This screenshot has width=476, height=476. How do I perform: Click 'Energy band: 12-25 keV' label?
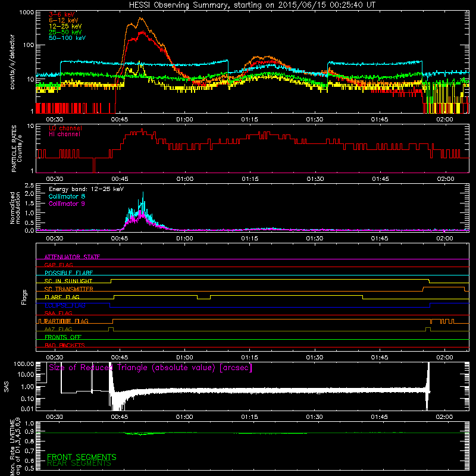pyautogui.click(x=86, y=189)
